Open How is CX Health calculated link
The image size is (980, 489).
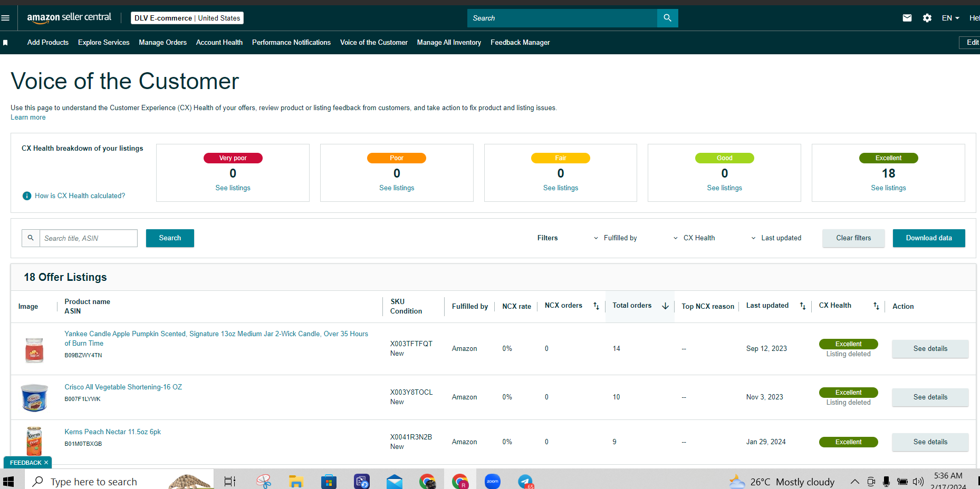point(80,196)
